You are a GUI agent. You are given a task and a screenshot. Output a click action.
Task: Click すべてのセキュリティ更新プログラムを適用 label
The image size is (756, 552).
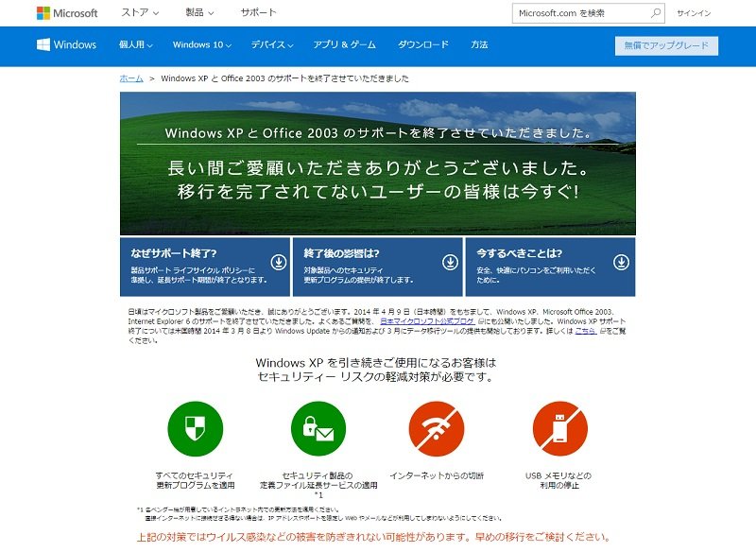coord(196,480)
